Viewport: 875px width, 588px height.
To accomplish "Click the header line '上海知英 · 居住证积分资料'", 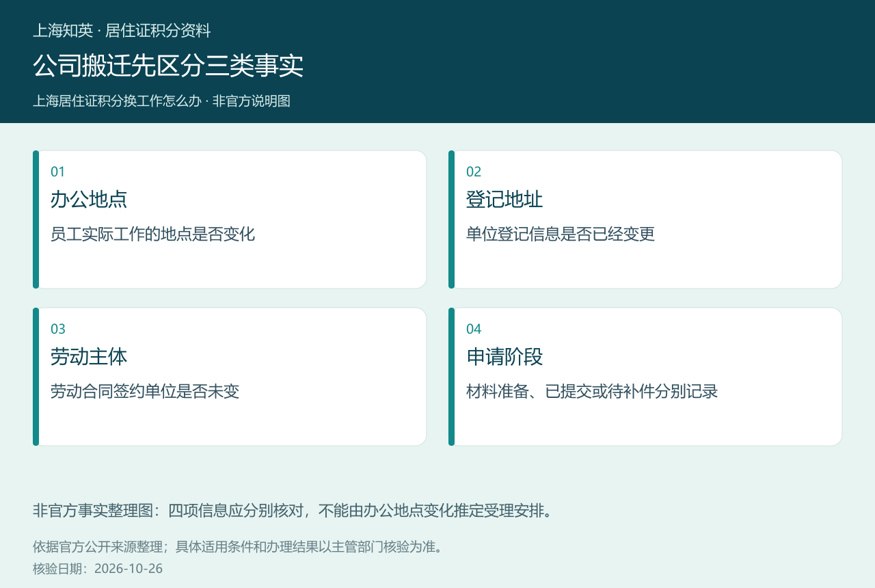I will pyautogui.click(x=122, y=31).
